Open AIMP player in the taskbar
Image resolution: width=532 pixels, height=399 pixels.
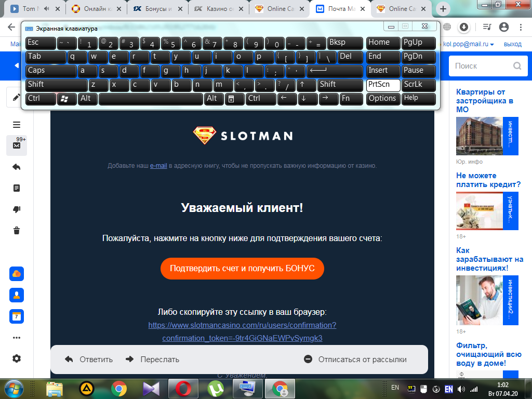point(87,389)
